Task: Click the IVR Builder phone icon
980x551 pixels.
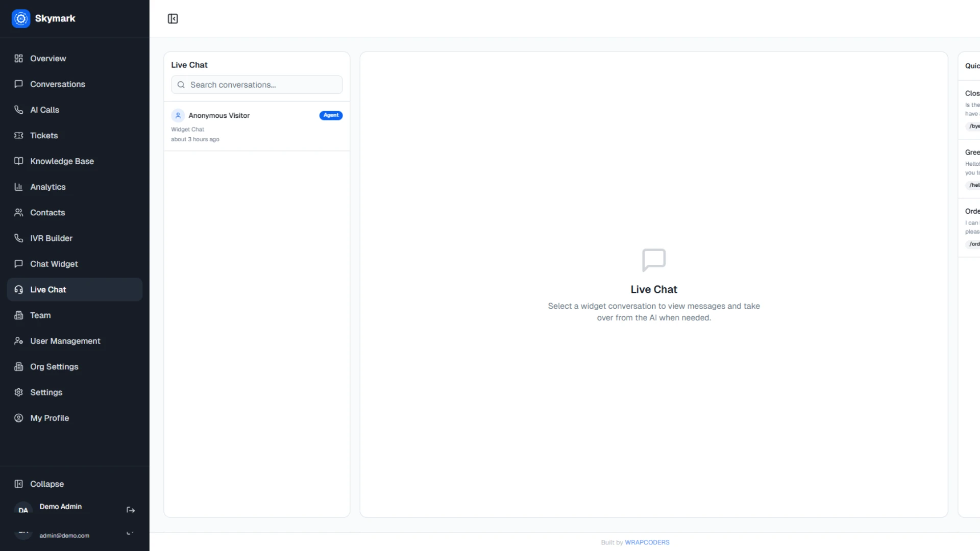Action: [19, 238]
